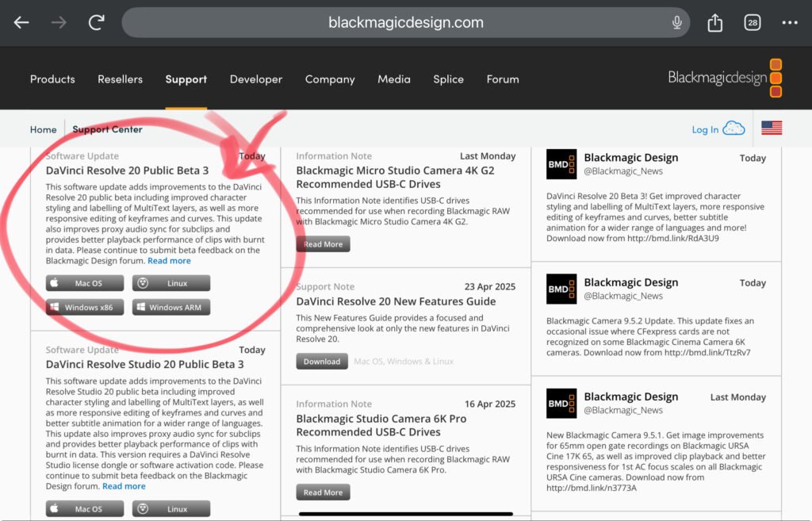Viewport: 812px width, 521px height.
Task: Open the Products menu
Action: point(52,79)
